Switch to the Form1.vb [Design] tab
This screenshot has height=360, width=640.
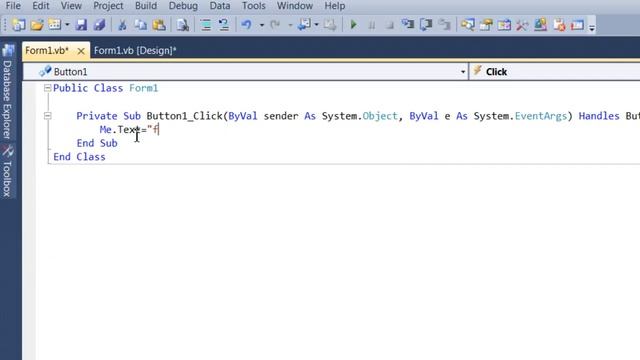point(135,51)
